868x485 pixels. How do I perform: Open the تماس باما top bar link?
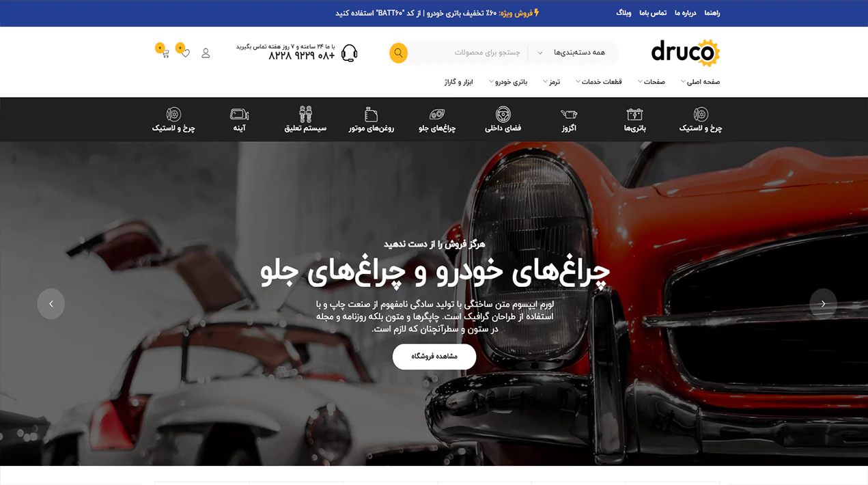pyautogui.click(x=653, y=13)
